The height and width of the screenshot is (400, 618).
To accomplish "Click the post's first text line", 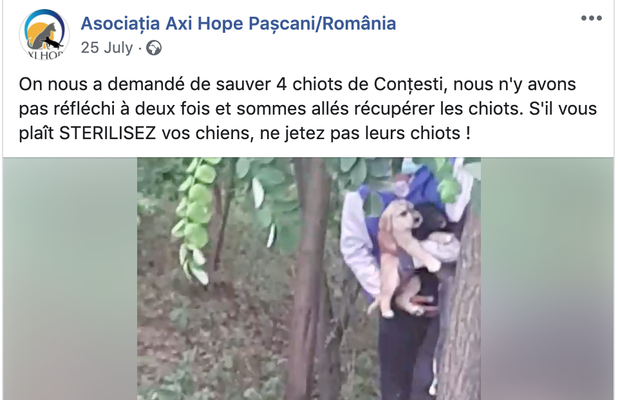I will [298, 84].
